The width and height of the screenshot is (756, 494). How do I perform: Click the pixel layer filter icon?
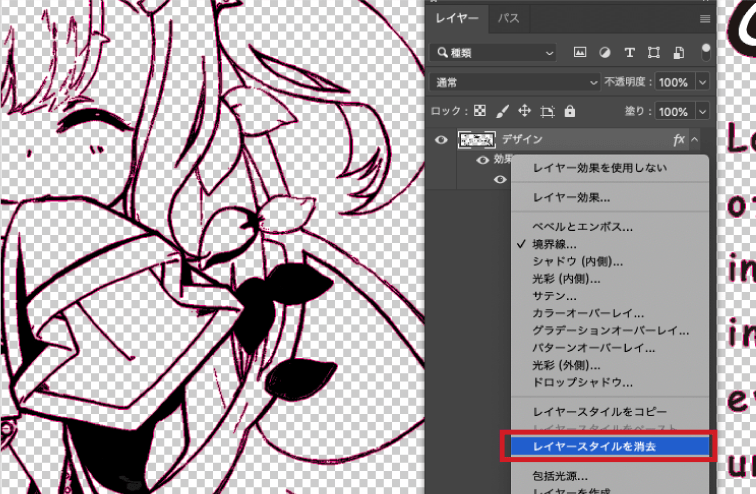[x=579, y=52]
